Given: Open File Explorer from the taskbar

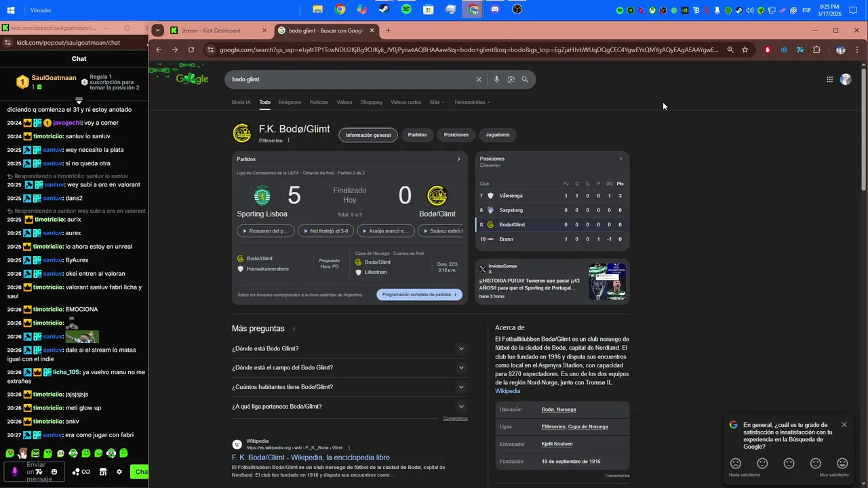Looking at the screenshot, I should pos(317,9).
